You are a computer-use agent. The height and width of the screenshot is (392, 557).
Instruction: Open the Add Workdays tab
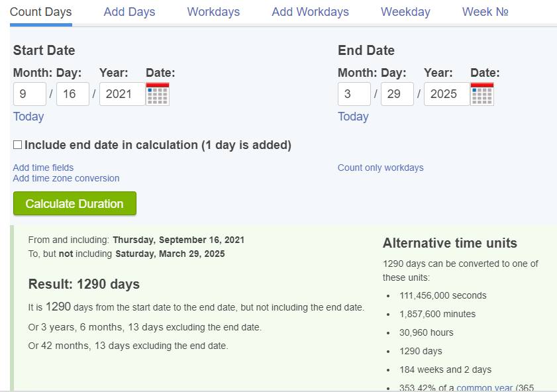click(x=310, y=12)
